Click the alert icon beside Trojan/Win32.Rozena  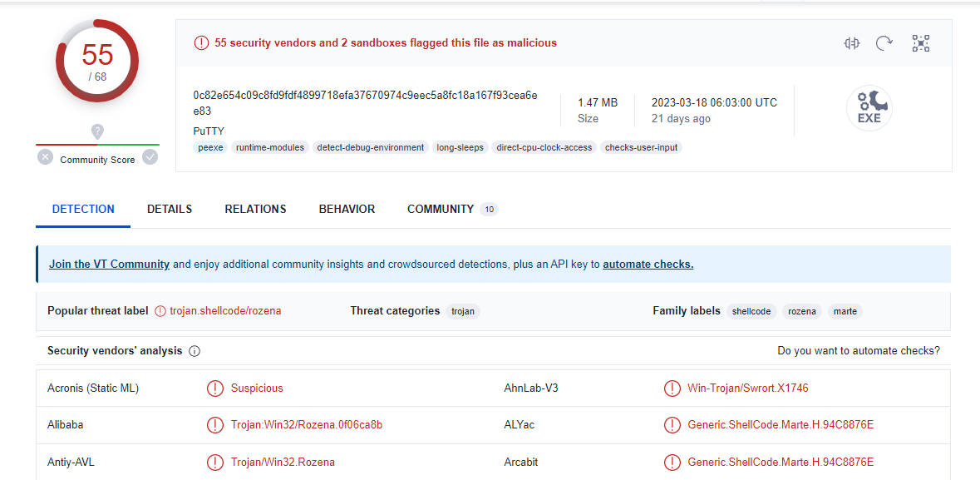coord(215,463)
